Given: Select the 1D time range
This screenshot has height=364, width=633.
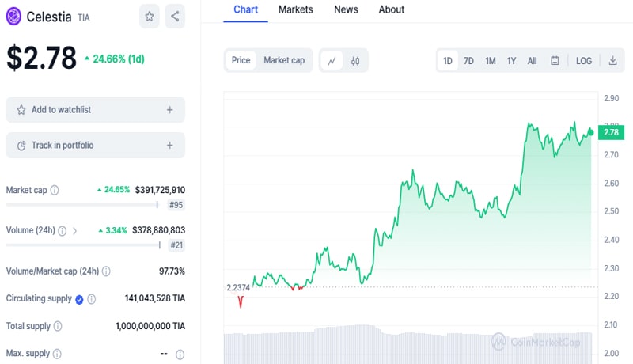Looking at the screenshot, I should coord(448,61).
